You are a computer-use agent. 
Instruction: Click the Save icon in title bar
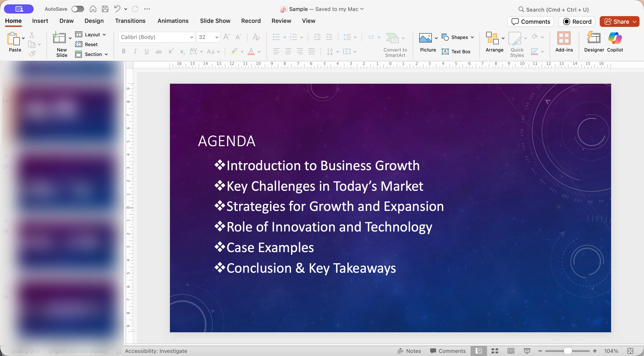pyautogui.click(x=105, y=9)
